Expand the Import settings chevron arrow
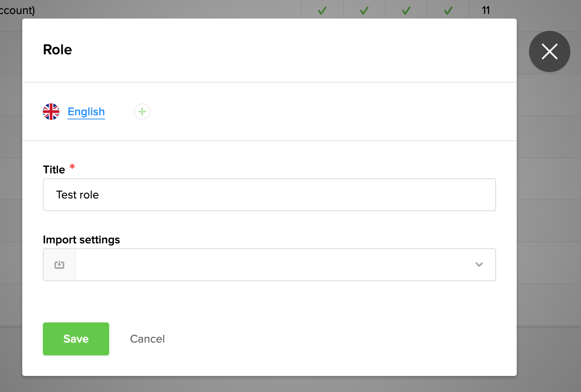581x392 pixels. click(479, 265)
